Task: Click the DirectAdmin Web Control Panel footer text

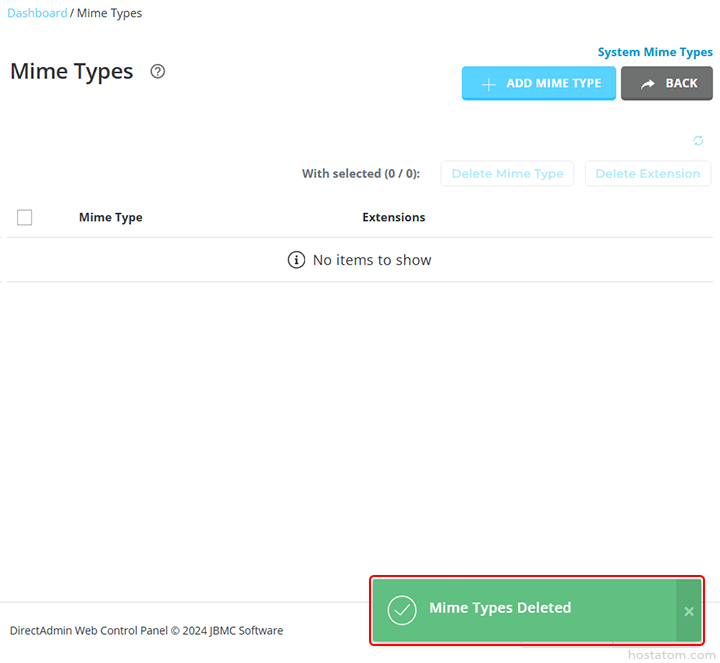Action: point(146,631)
